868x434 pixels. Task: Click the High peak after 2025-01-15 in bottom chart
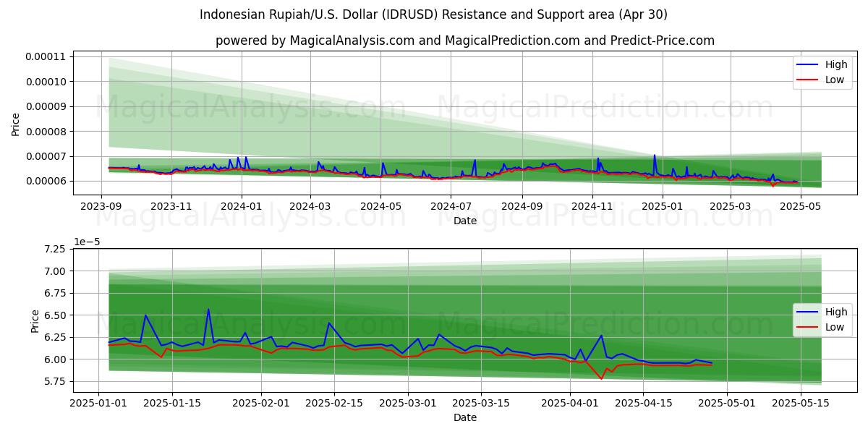click(208, 310)
